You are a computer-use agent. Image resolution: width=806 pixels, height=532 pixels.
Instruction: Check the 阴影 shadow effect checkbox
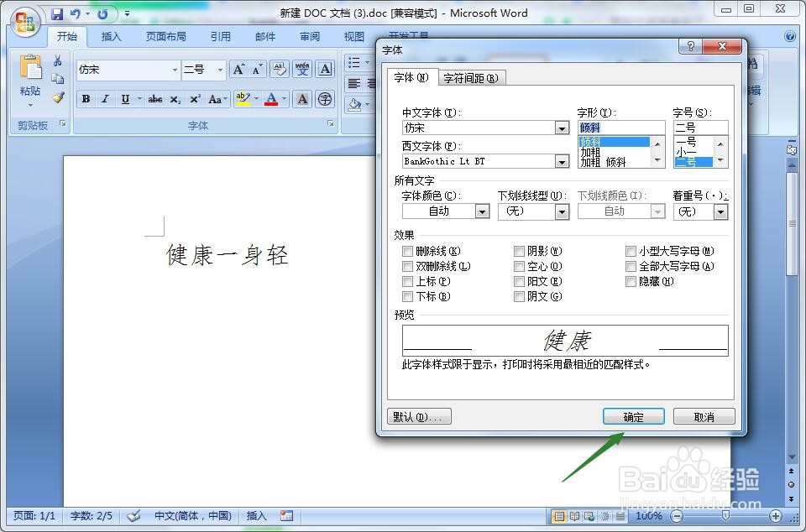tap(520, 251)
